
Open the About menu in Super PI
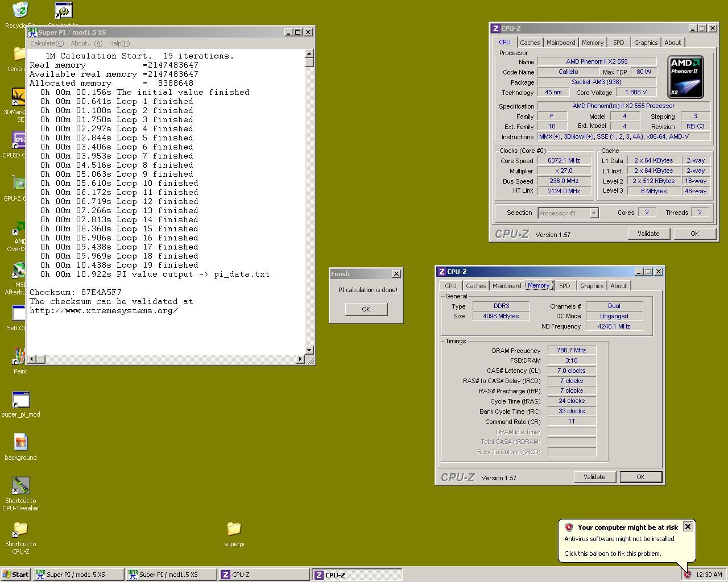(x=86, y=43)
